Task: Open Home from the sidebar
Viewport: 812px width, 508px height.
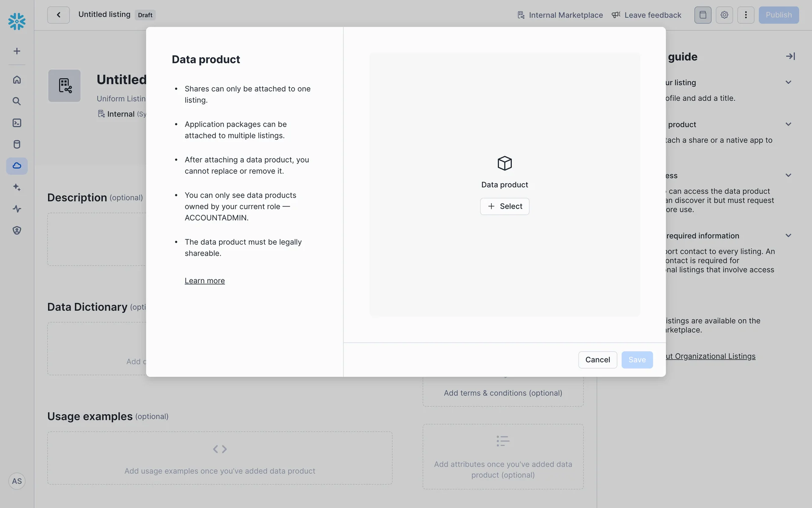Action: 17,80
